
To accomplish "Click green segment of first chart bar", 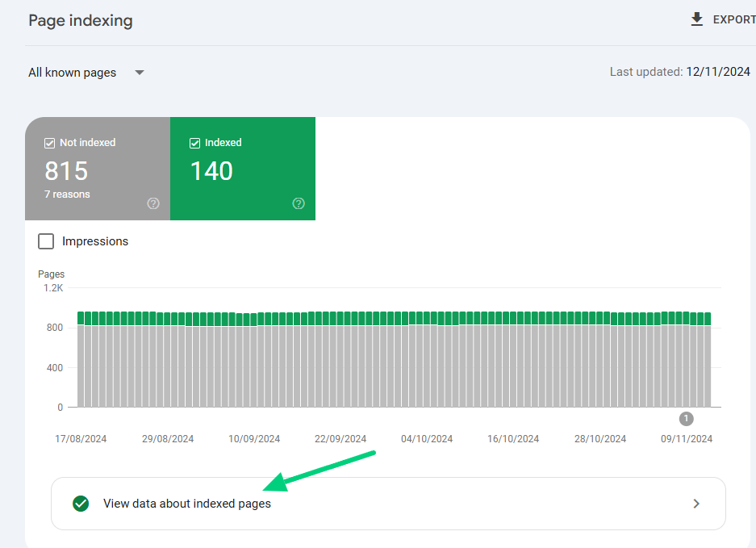I will coord(81,318).
